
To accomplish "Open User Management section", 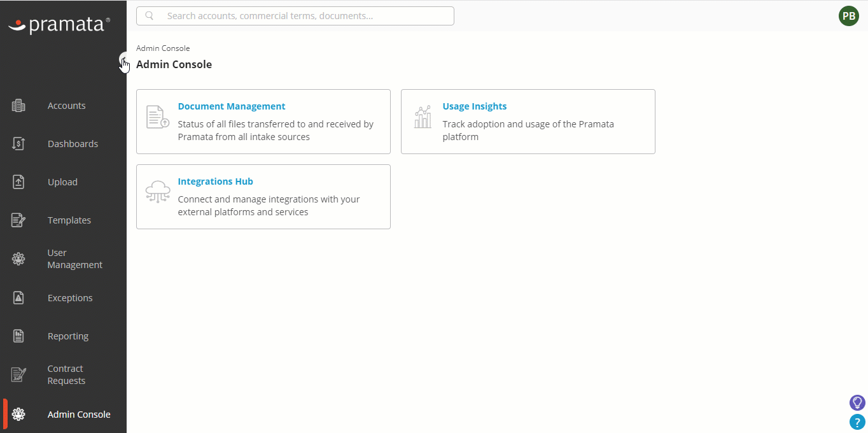I will coord(74,259).
